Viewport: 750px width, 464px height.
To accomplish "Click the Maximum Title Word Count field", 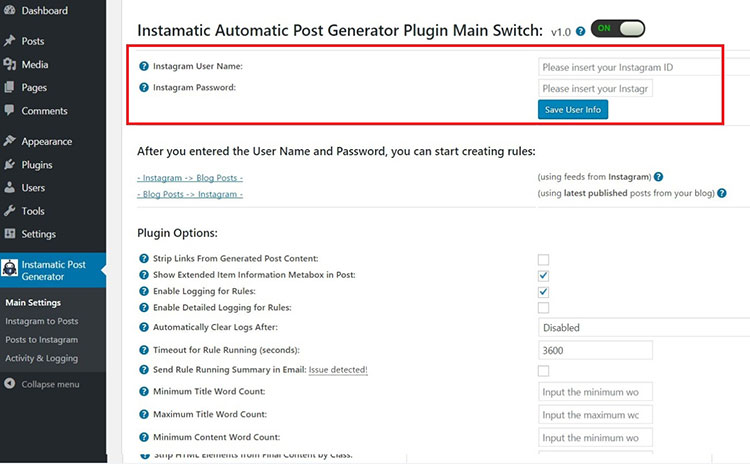I will pos(595,415).
